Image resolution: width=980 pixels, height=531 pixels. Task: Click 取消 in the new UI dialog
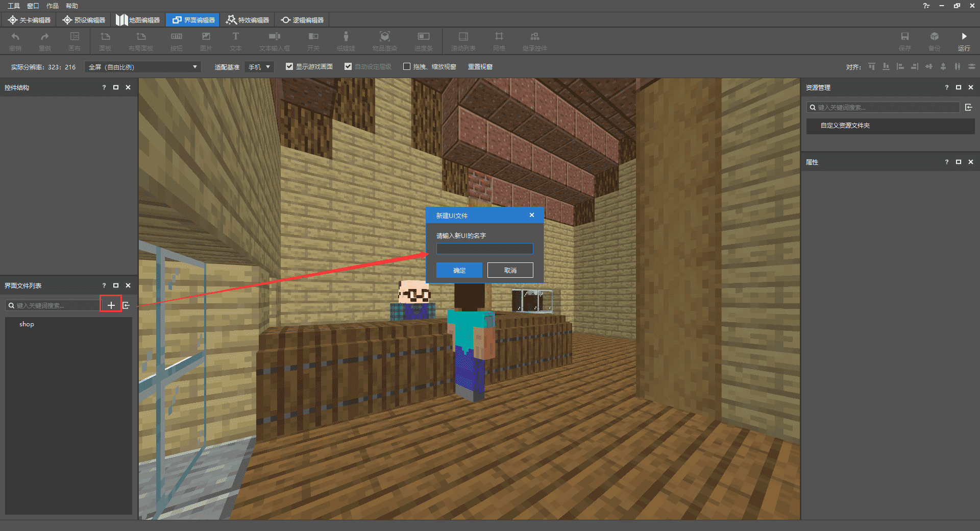click(x=510, y=270)
